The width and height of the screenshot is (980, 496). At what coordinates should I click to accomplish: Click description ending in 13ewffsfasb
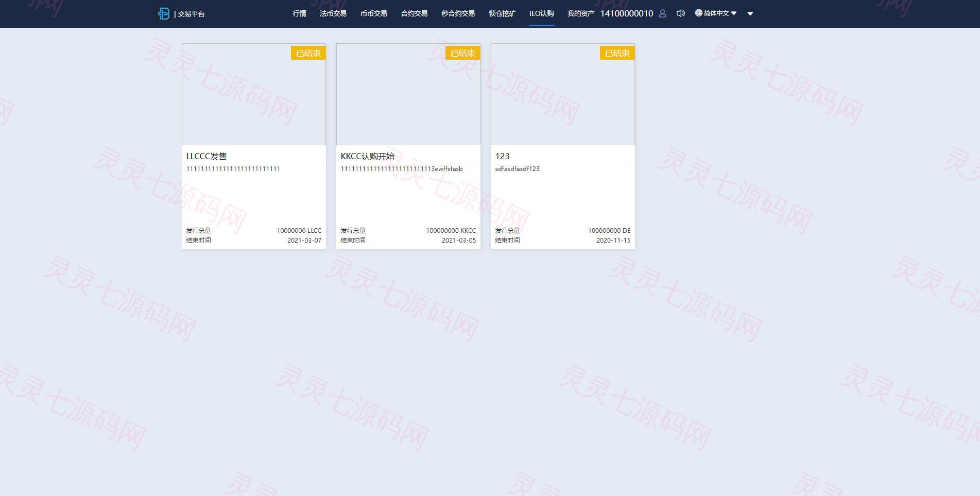pyautogui.click(x=402, y=169)
